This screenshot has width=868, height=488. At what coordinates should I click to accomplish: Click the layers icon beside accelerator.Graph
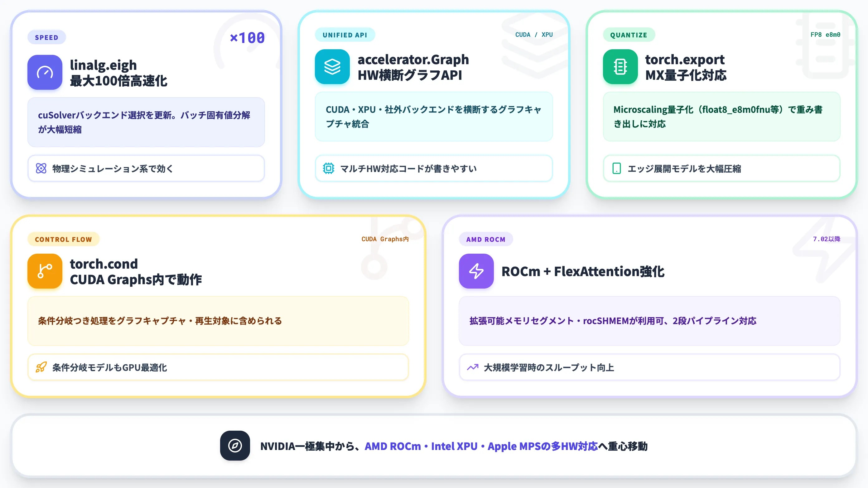332,67
